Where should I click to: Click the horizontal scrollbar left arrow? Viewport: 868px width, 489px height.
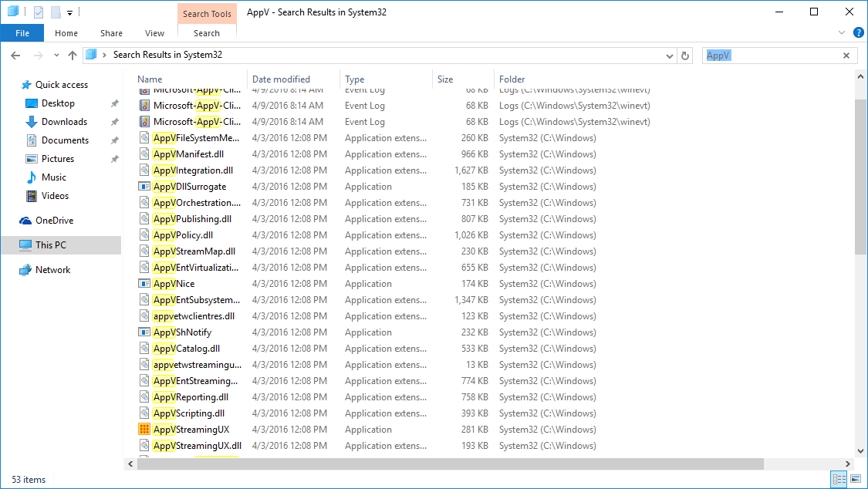130,464
